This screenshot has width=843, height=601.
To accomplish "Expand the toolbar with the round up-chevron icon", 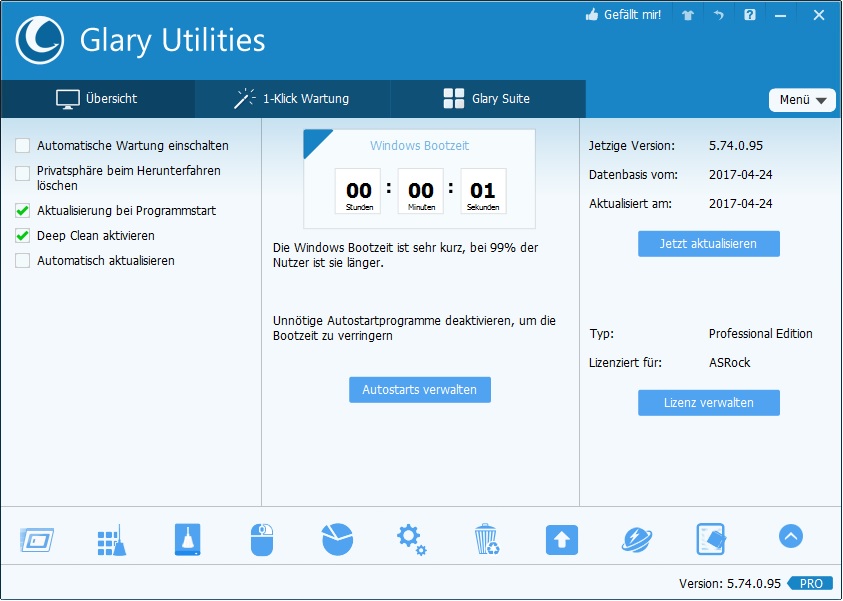I will pos(790,536).
